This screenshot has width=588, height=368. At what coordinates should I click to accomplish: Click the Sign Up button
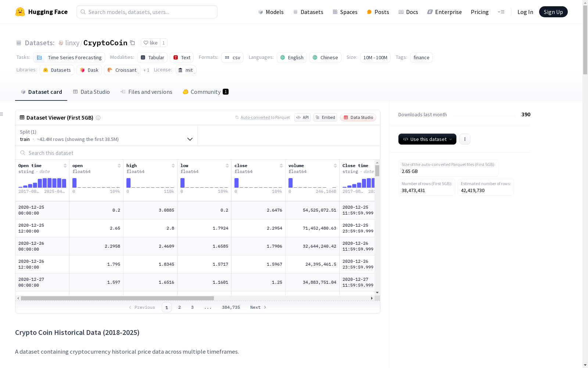click(x=553, y=12)
